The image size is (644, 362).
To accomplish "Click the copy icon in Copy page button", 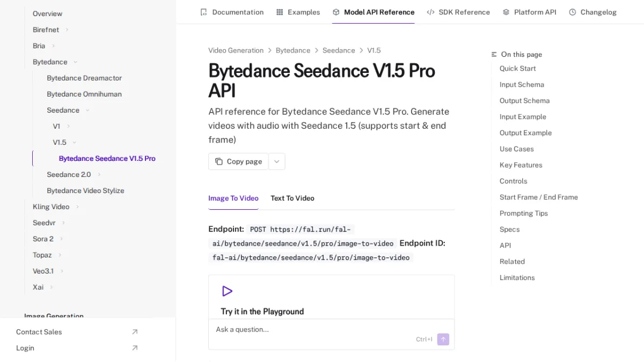I will point(219,161).
